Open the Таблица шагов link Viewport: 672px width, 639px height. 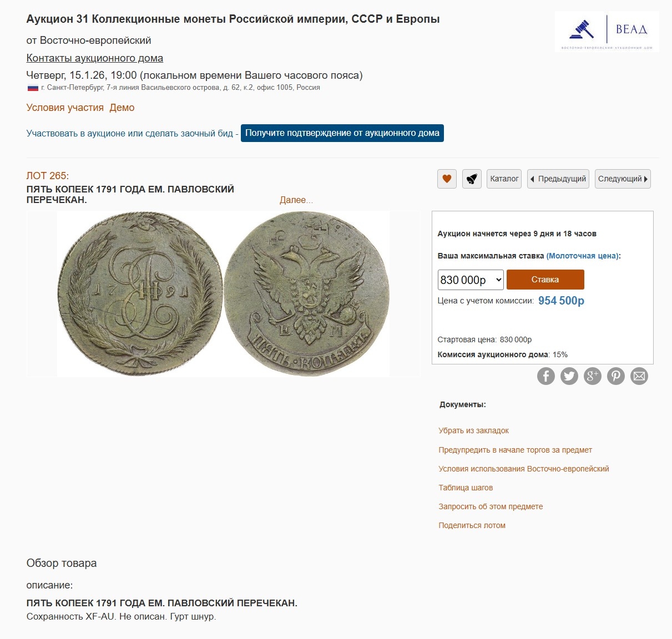(x=466, y=488)
